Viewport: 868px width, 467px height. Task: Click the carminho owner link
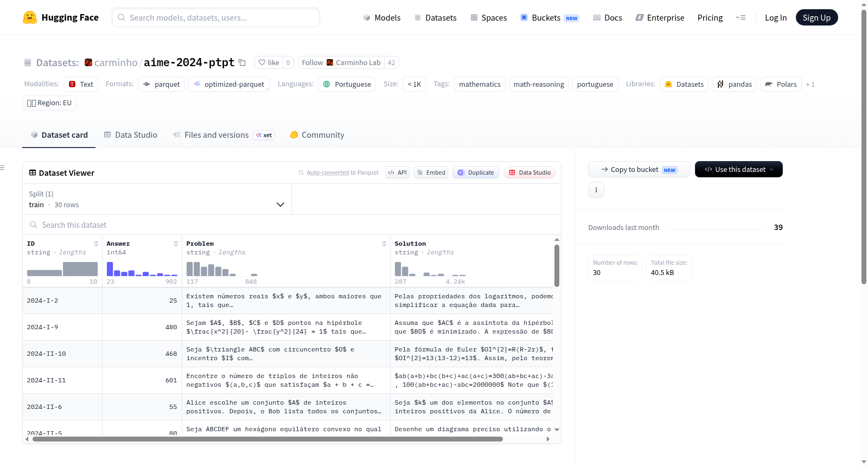[116, 62]
